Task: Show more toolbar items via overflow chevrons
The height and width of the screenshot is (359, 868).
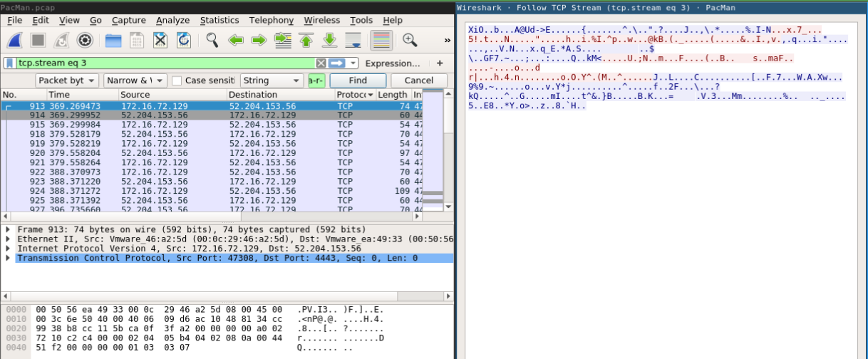Action: click(x=447, y=40)
